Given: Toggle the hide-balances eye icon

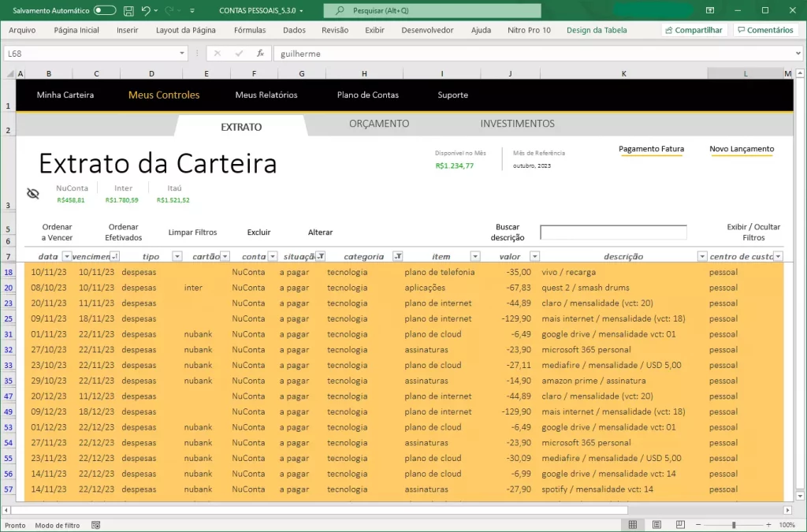Looking at the screenshot, I should pyautogui.click(x=32, y=194).
